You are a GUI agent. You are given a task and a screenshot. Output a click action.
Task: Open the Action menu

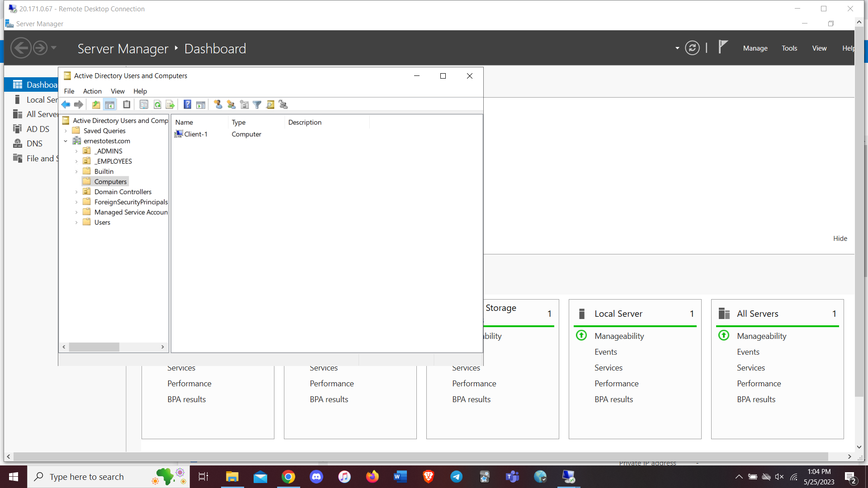point(92,91)
